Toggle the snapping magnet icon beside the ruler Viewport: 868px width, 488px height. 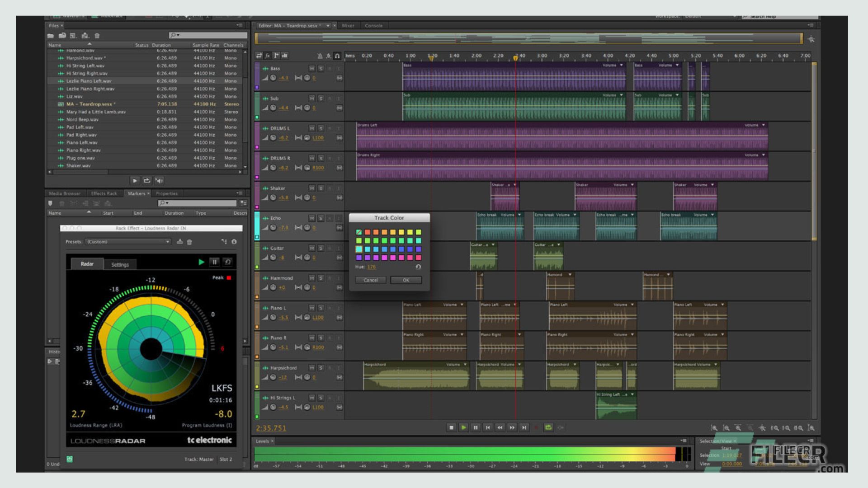coord(337,56)
